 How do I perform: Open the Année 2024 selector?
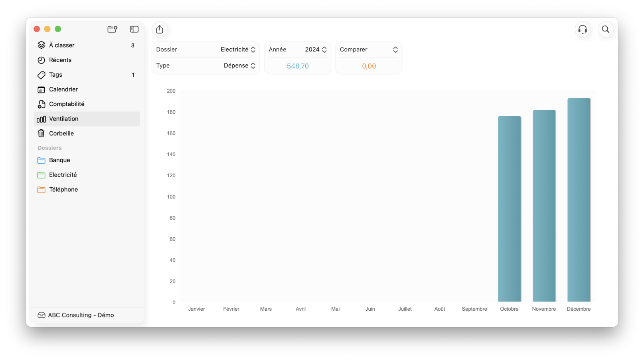[x=316, y=50]
